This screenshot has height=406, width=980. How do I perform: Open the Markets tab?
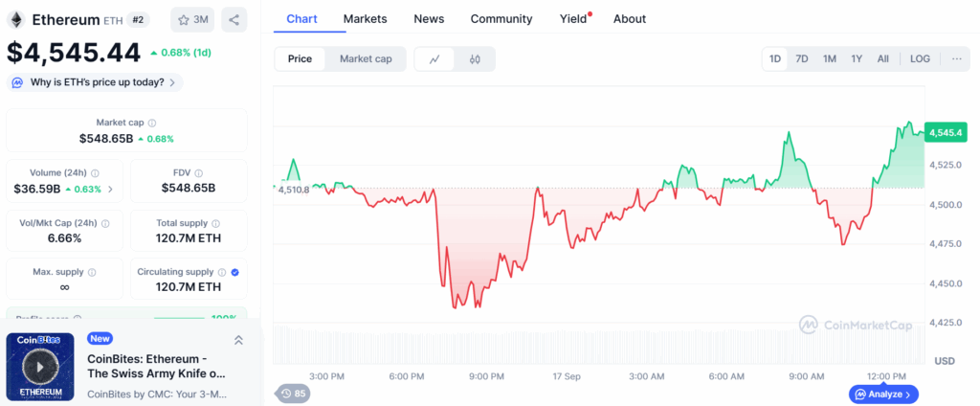(x=365, y=18)
